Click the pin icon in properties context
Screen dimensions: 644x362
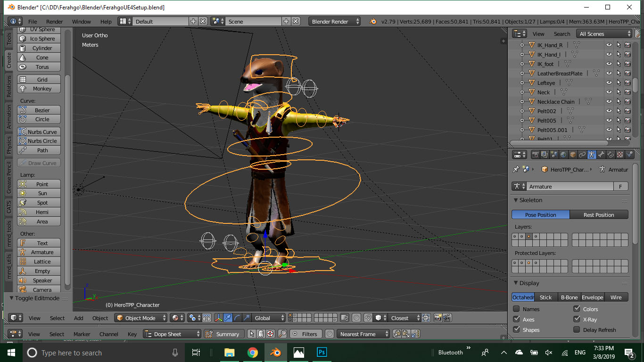pos(516,170)
